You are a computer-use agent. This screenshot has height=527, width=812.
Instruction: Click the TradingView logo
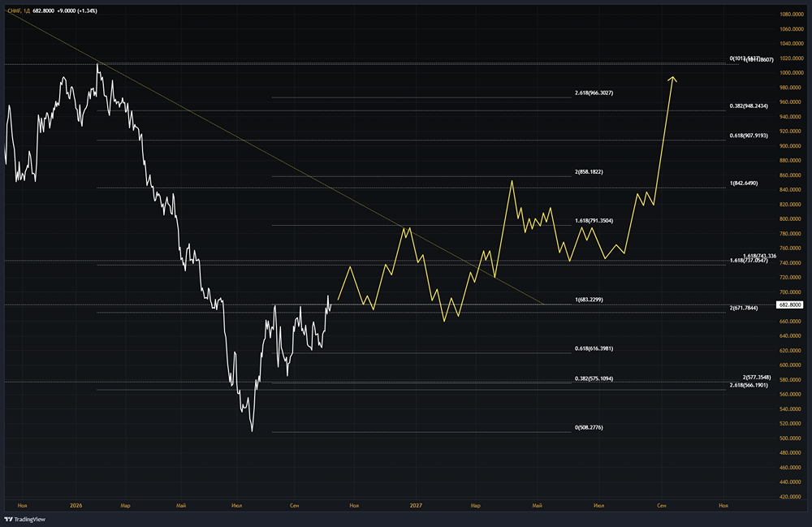25,519
